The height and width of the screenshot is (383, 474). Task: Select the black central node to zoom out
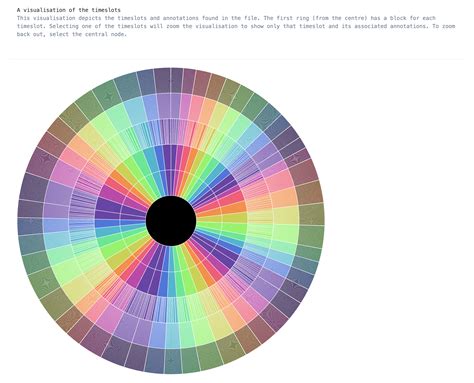point(171,221)
